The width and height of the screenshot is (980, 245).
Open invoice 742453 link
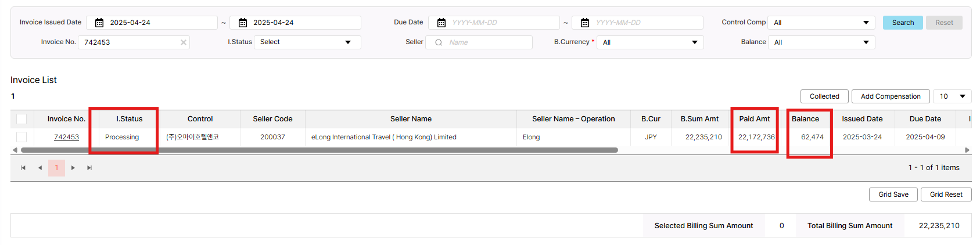click(x=66, y=137)
